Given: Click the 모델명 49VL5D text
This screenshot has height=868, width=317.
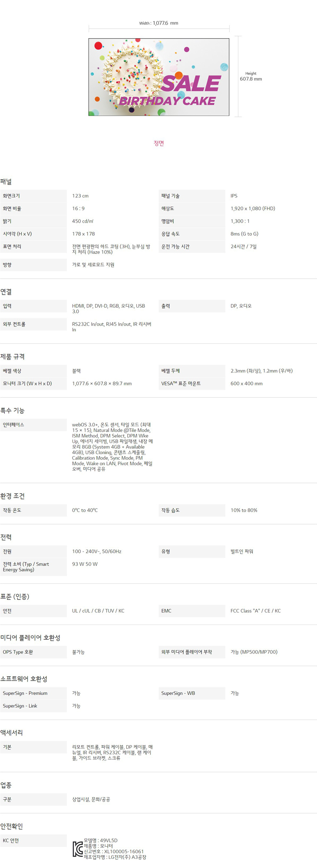Looking at the screenshot, I should click(101, 840).
